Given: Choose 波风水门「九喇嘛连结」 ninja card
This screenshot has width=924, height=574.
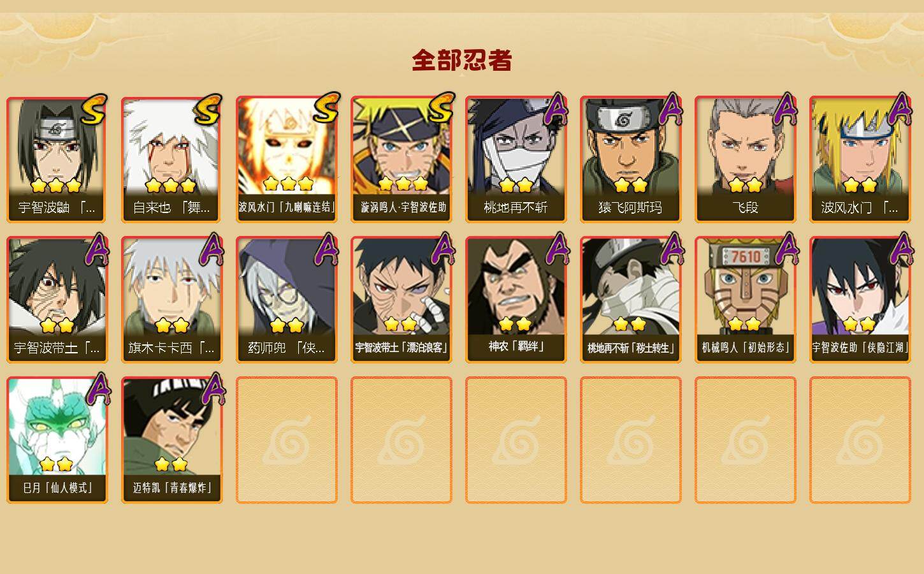Looking at the screenshot, I should pos(287,159).
